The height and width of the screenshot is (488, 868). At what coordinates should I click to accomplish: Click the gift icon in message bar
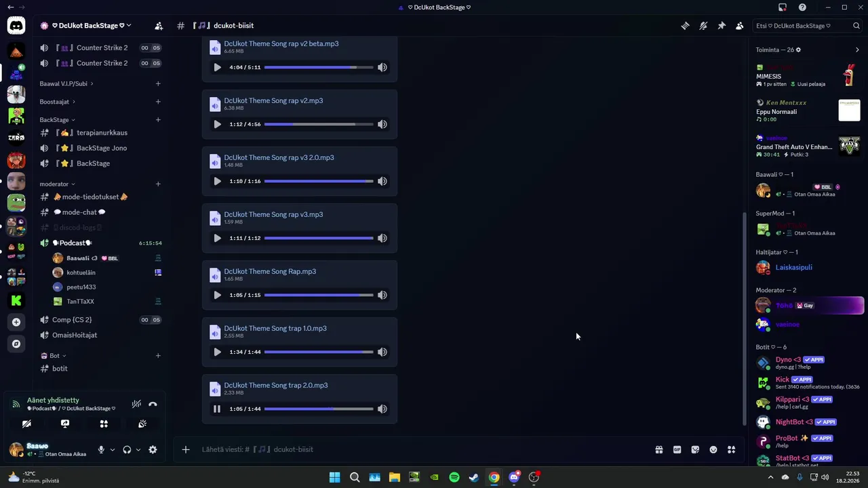[658, 449]
